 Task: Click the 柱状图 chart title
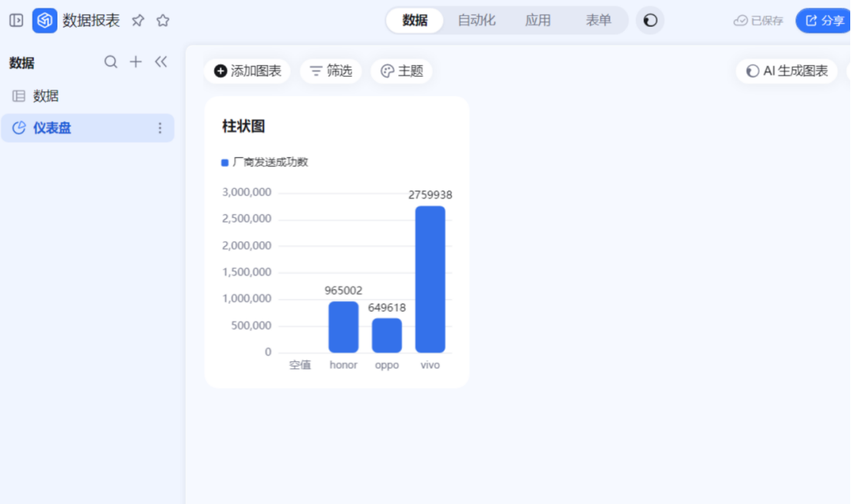[244, 127]
